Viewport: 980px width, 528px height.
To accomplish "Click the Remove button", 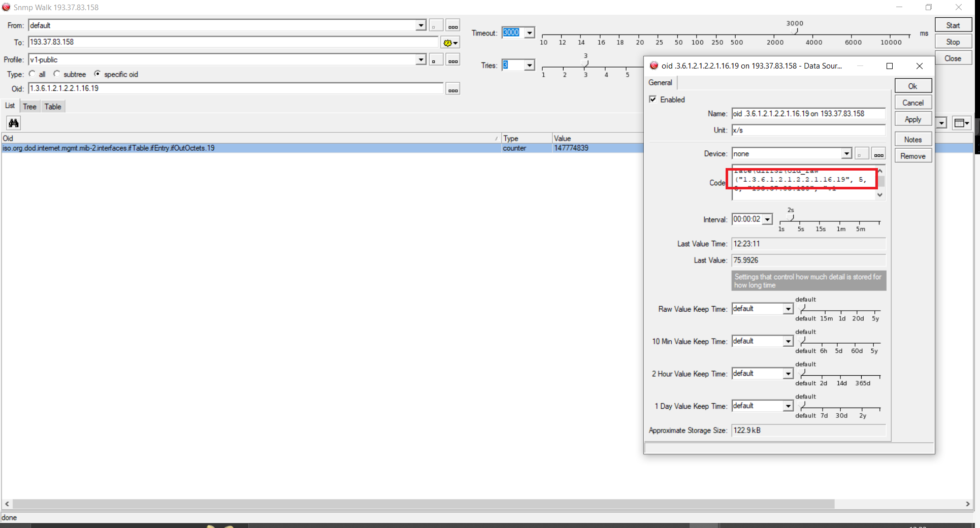I will coord(913,156).
